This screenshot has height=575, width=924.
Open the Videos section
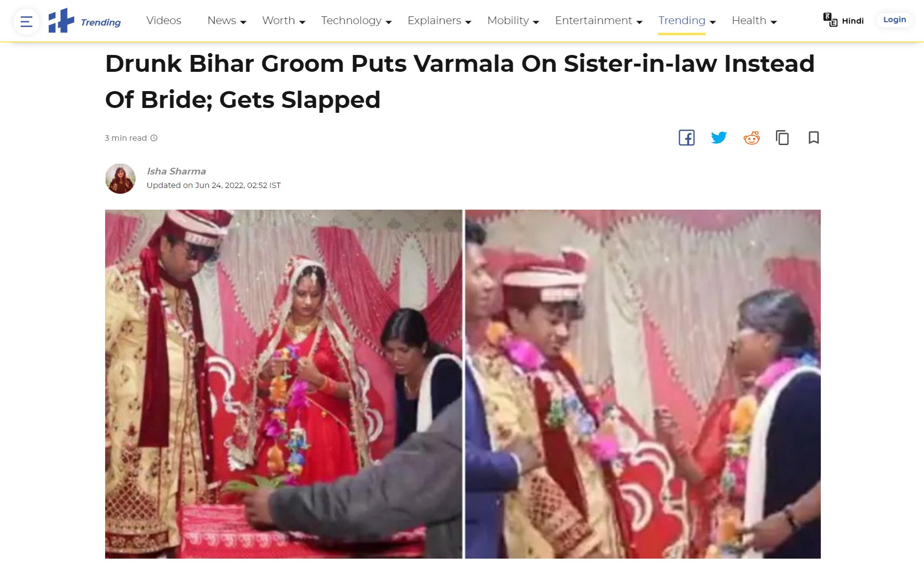(163, 21)
